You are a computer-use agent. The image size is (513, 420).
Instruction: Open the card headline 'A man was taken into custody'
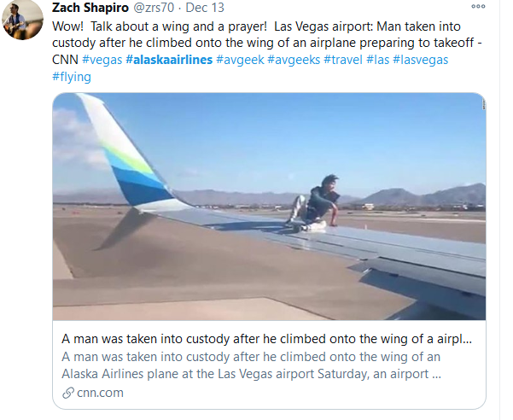coord(267,338)
